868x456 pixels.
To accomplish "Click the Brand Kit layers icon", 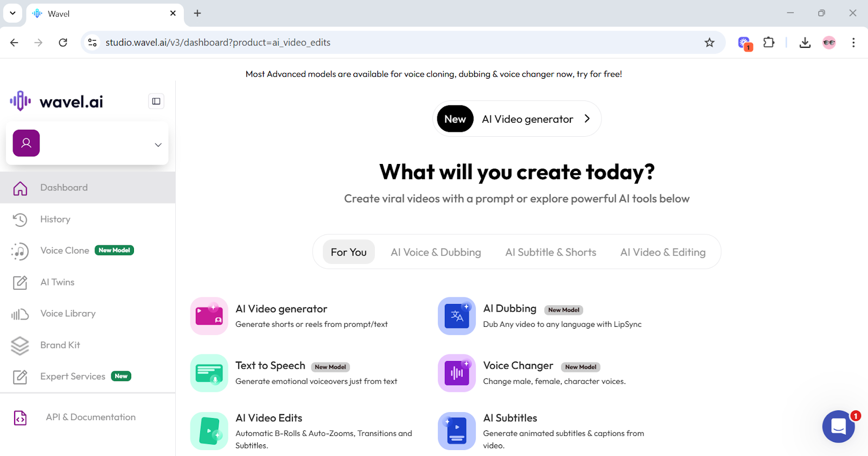I will (20, 345).
